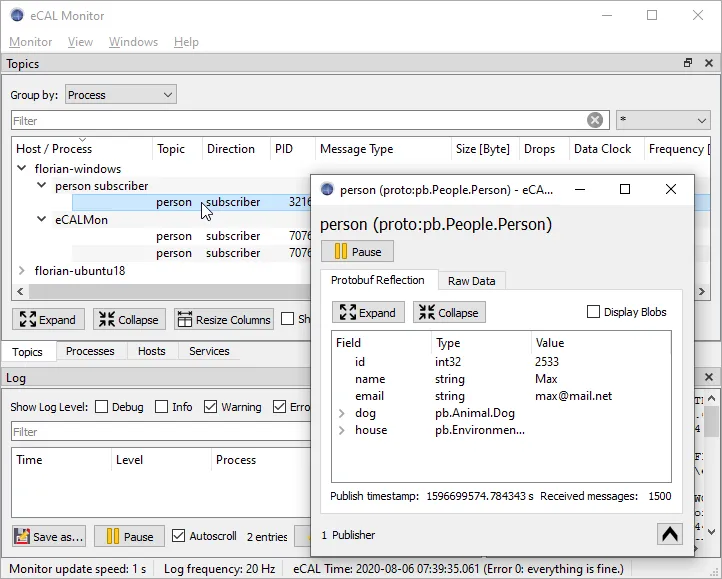Click the Expand button in Topics panel

(x=49, y=319)
